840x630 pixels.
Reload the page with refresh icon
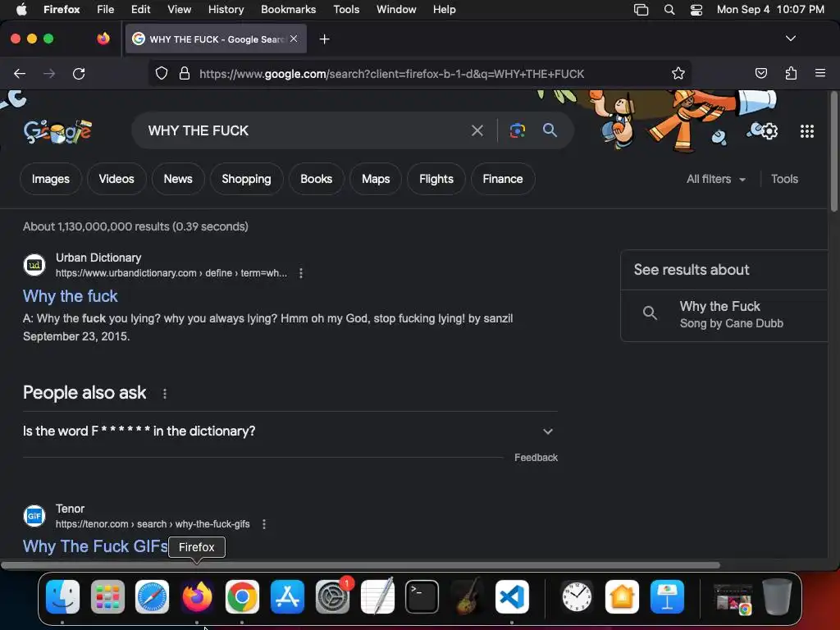[x=79, y=73]
